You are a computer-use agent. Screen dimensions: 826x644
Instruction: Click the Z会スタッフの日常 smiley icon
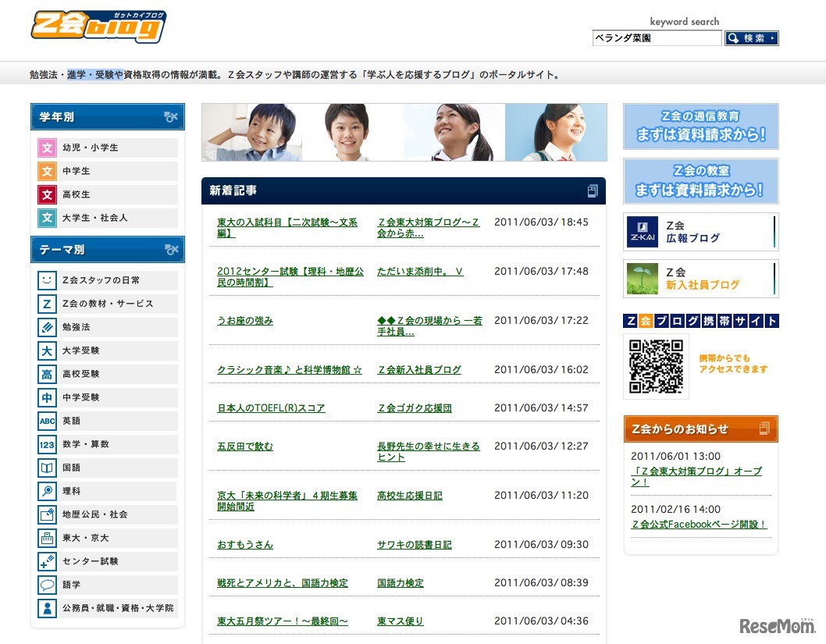point(47,280)
